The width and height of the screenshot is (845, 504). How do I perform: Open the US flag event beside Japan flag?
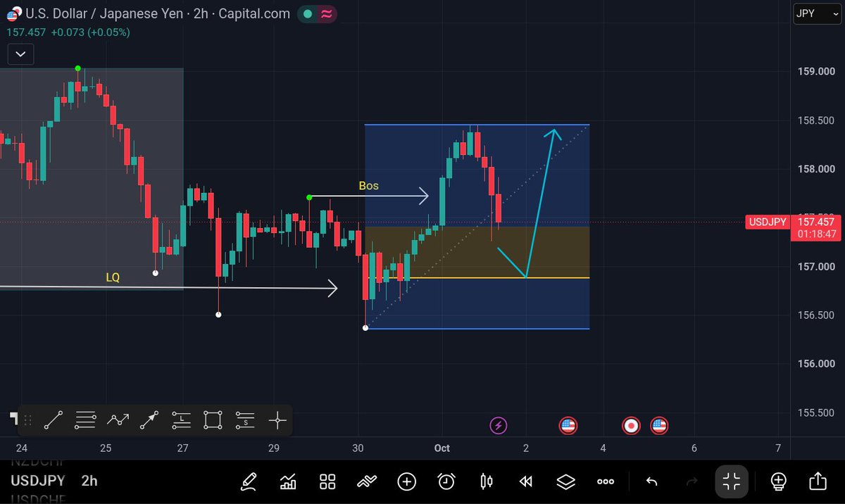659,425
